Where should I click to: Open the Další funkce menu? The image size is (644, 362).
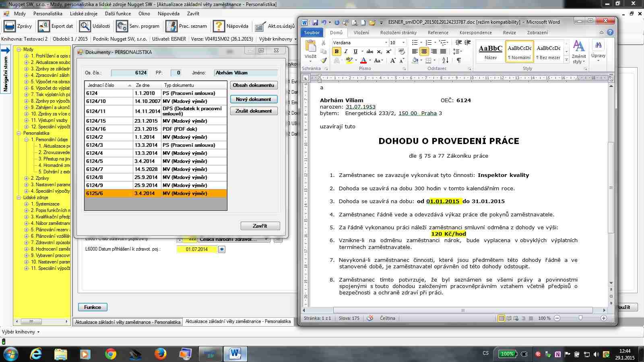118,14
